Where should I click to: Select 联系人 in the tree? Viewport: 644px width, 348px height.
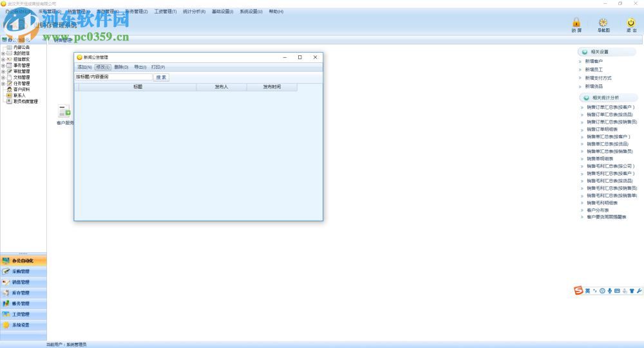(x=19, y=95)
